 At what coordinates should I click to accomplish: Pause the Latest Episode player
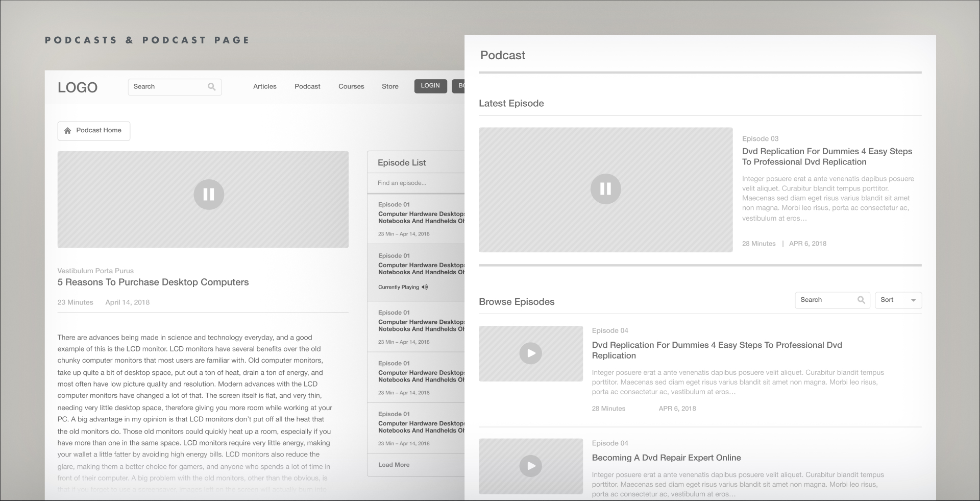(x=605, y=189)
